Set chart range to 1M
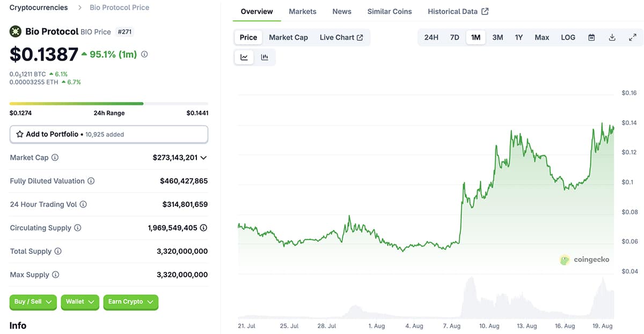The height and width of the screenshot is (334, 644). [475, 38]
